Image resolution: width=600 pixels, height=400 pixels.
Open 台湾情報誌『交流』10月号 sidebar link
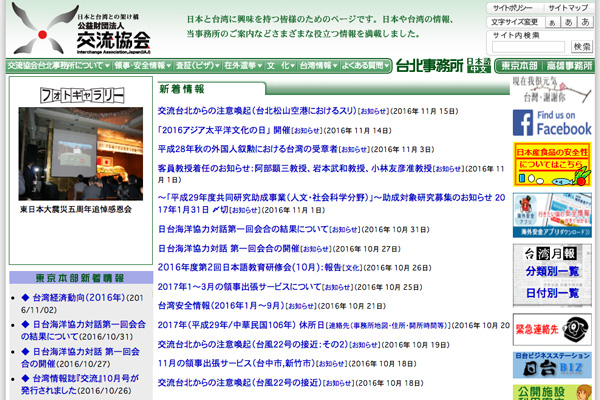[x=80, y=384]
